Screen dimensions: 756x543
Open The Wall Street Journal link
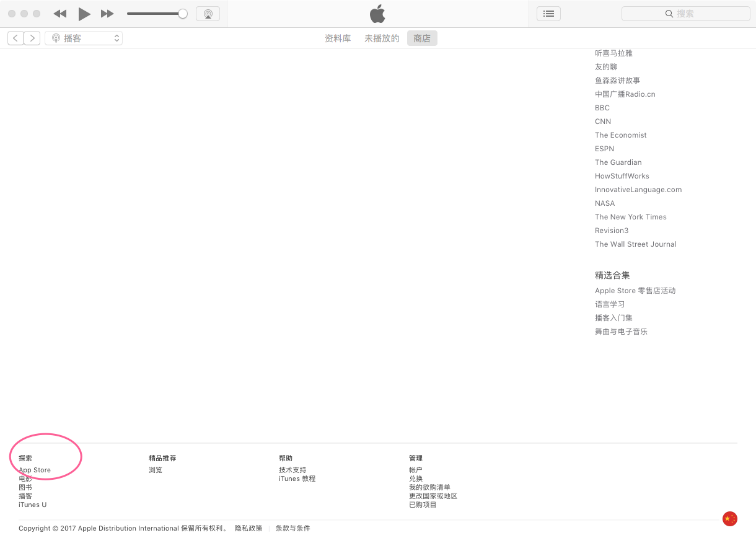(x=636, y=244)
